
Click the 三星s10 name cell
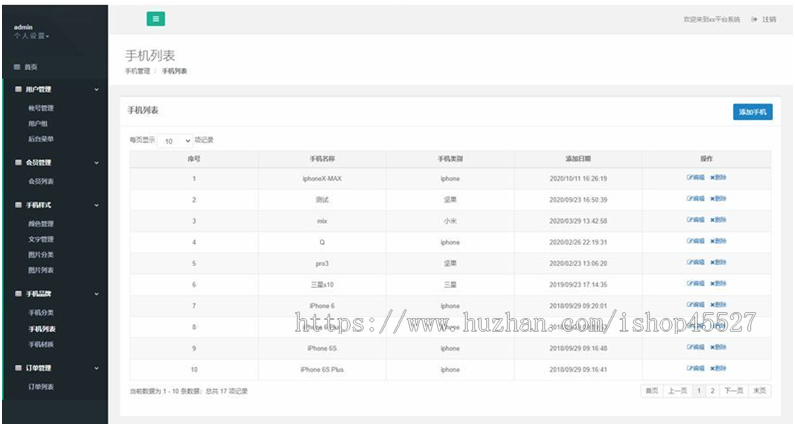(322, 285)
